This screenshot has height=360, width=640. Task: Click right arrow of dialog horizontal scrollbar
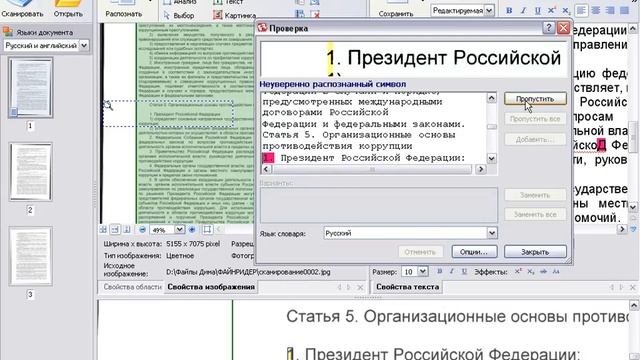[480, 169]
